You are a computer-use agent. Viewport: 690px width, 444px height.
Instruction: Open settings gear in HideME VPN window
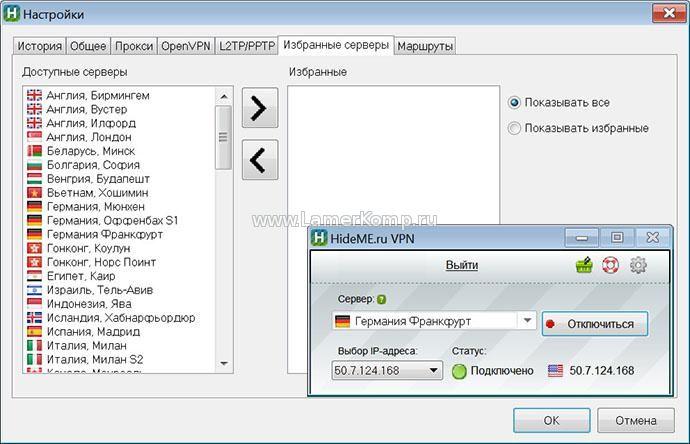(638, 265)
